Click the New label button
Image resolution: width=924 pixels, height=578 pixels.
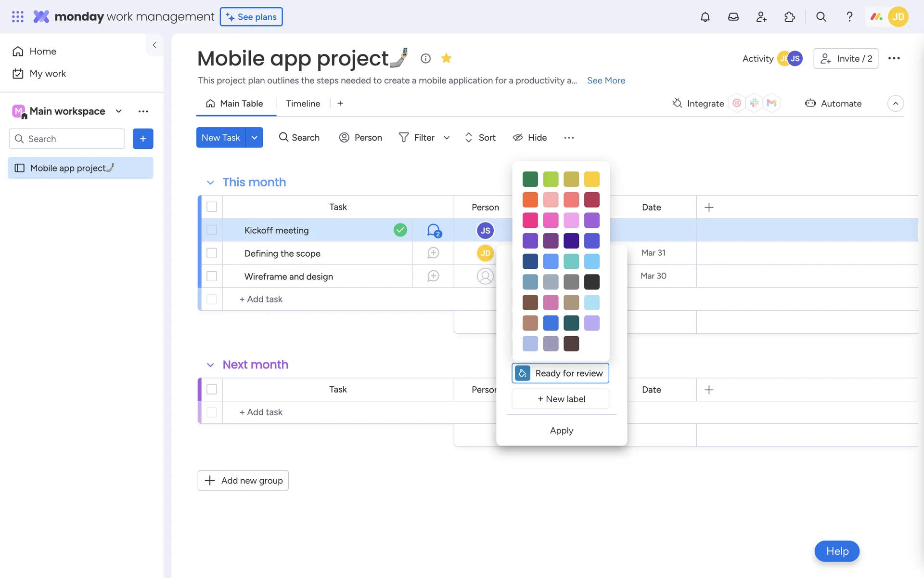click(561, 399)
